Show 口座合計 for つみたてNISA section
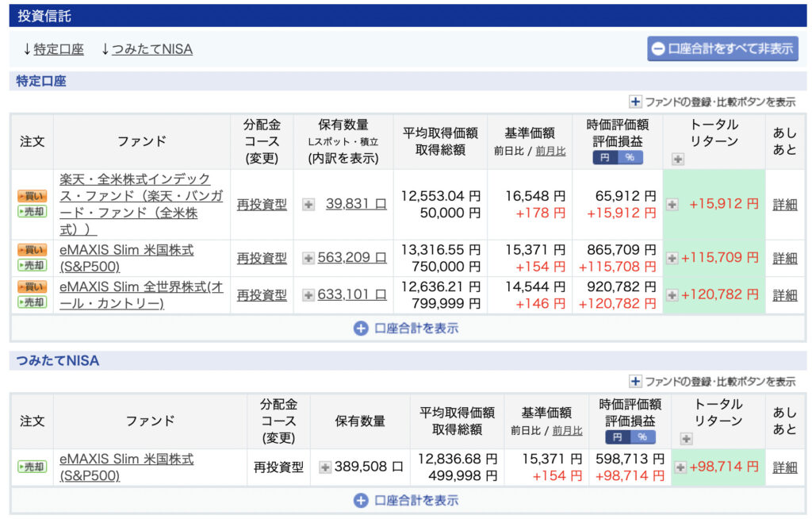The height and width of the screenshot is (519, 812). click(x=407, y=500)
